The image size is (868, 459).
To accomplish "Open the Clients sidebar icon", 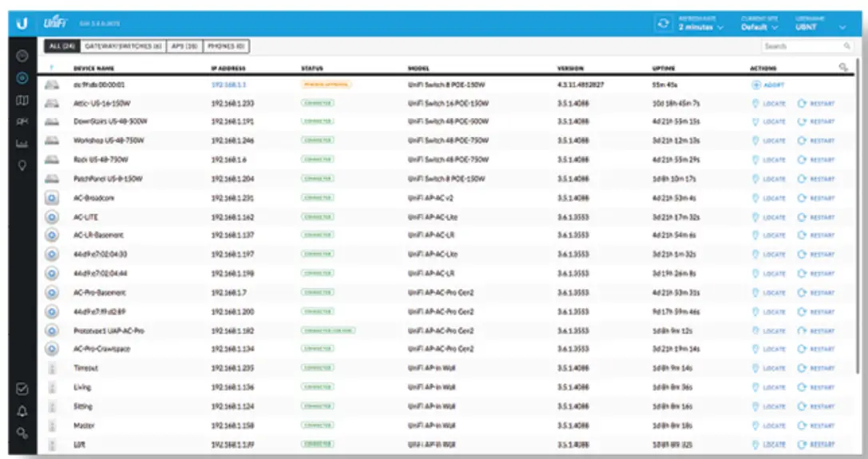I will (22, 122).
